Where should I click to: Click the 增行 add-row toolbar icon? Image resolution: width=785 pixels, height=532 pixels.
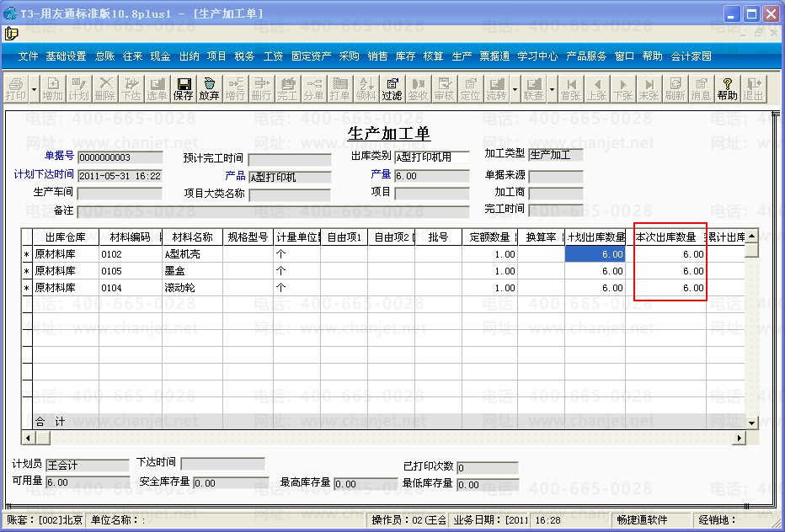point(235,88)
